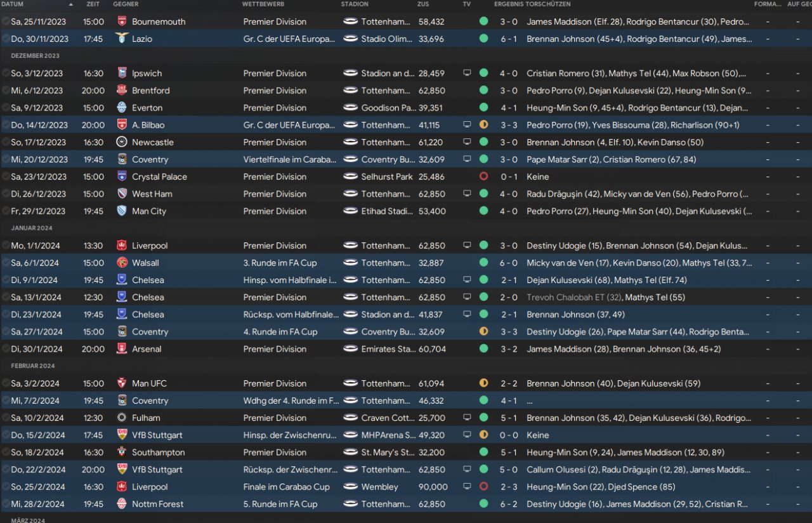Viewport: 812px width, 523px height.
Task: Sort by the Zeit column header
Action: tap(93, 4)
